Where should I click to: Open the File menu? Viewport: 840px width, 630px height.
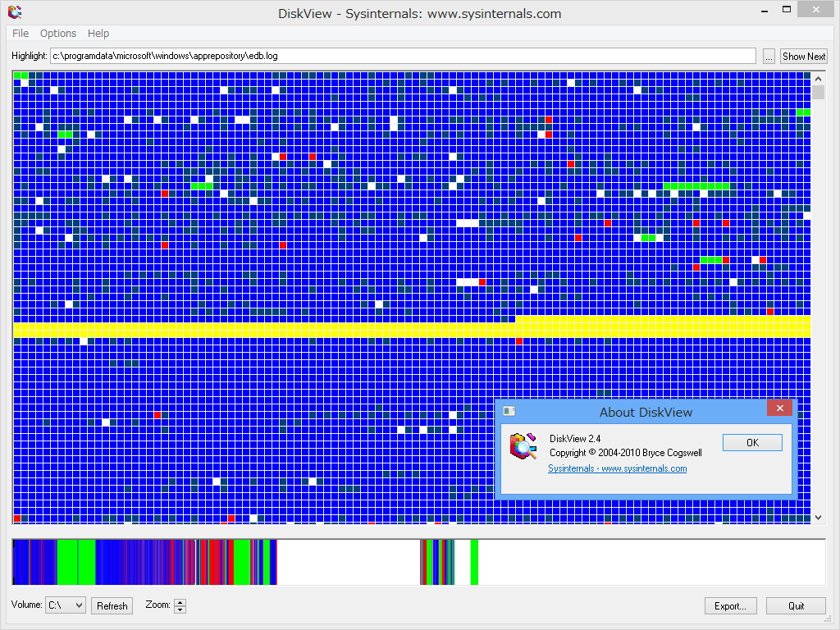click(20, 34)
